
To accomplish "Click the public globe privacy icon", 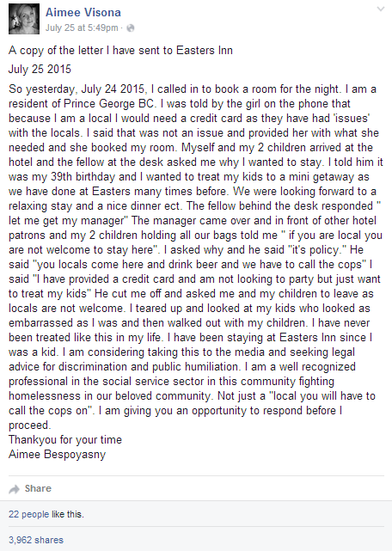I will coord(131,28).
